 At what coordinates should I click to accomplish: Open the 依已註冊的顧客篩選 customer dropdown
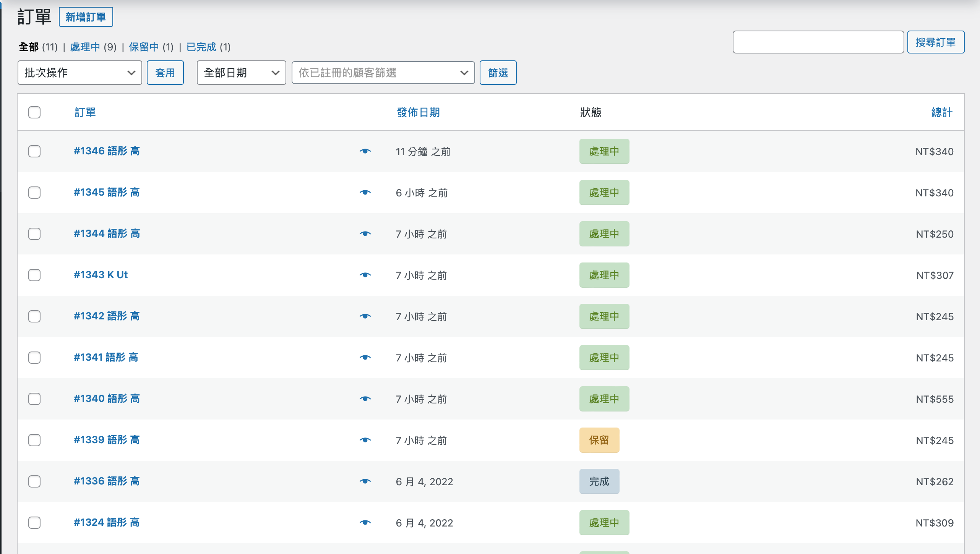[383, 73]
